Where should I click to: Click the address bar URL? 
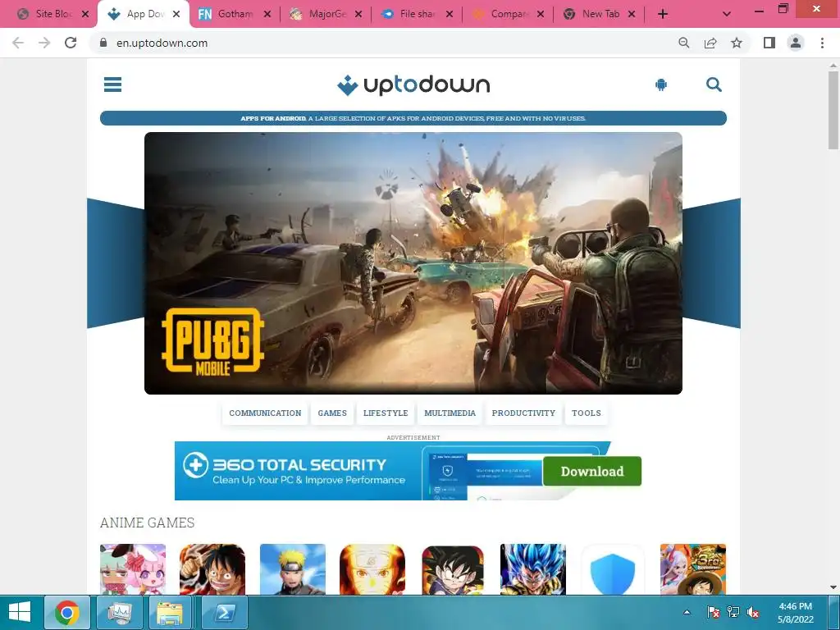tap(162, 43)
